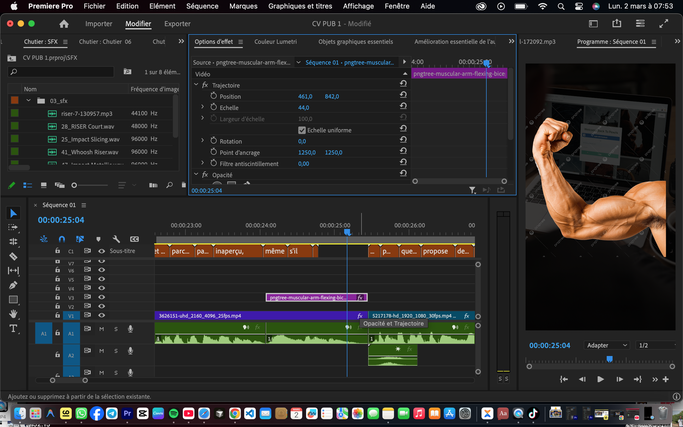Select the Pen tool in the toolbar
683x427 pixels.
[x=13, y=285]
